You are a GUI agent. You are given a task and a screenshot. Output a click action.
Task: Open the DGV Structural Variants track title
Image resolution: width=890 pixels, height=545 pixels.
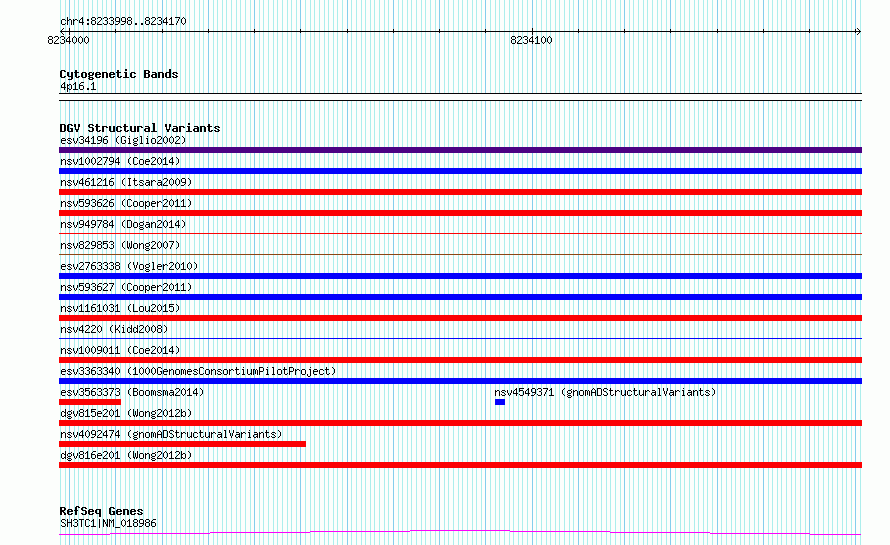pyautogui.click(x=140, y=128)
